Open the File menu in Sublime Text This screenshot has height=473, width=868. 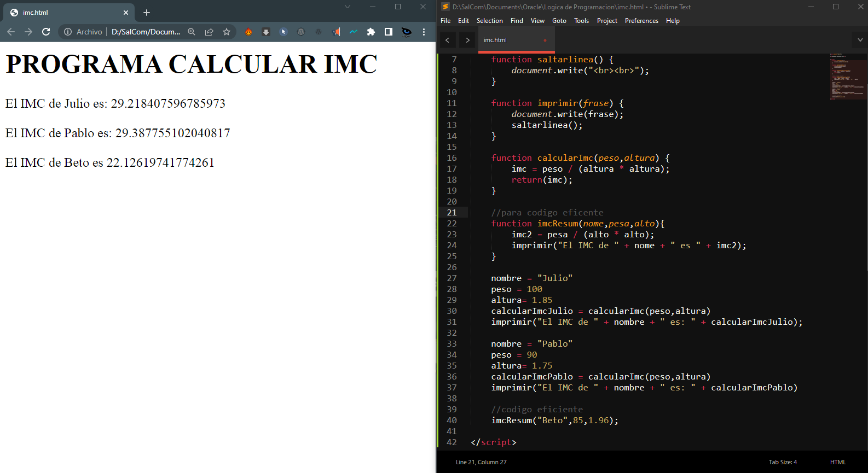pyautogui.click(x=445, y=21)
